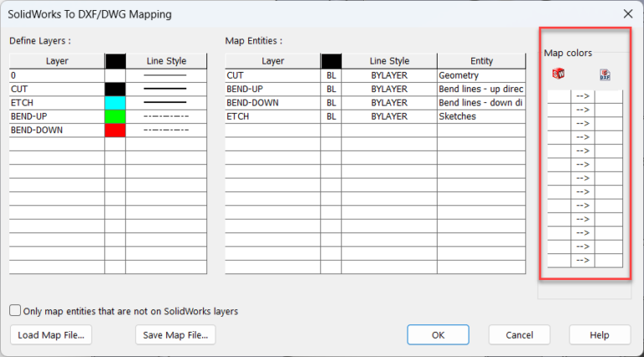Click the first SolidWorks color cell in Map colors
The height and width of the screenshot is (357, 644).
tap(559, 96)
